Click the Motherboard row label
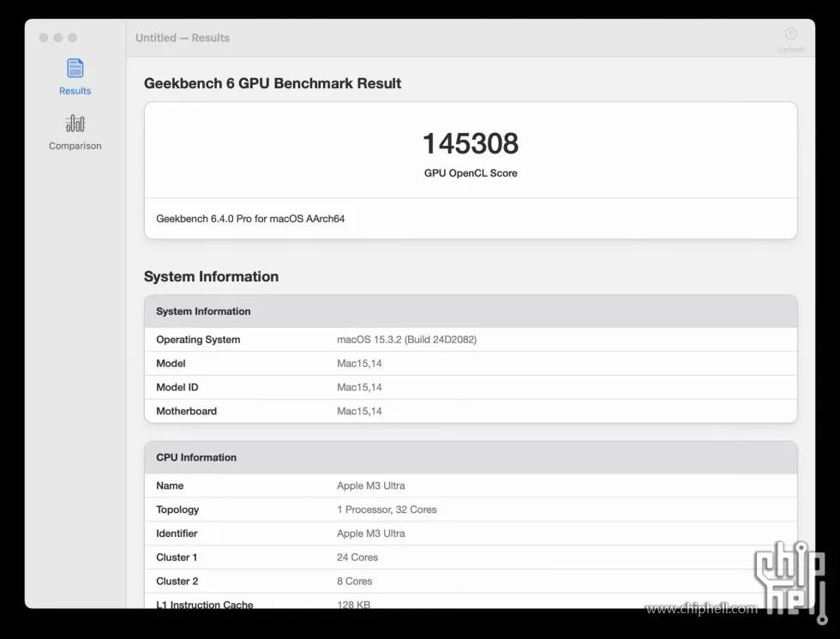This screenshot has width=840, height=639. tap(187, 411)
